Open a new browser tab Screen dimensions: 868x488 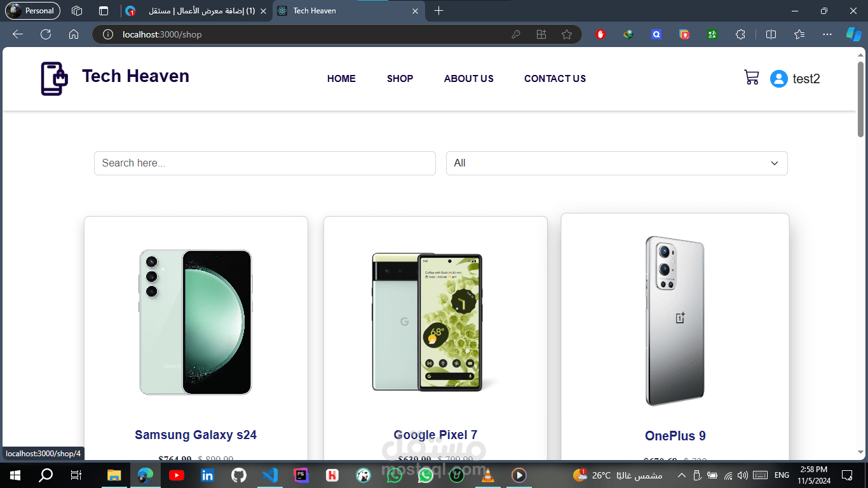click(x=438, y=11)
